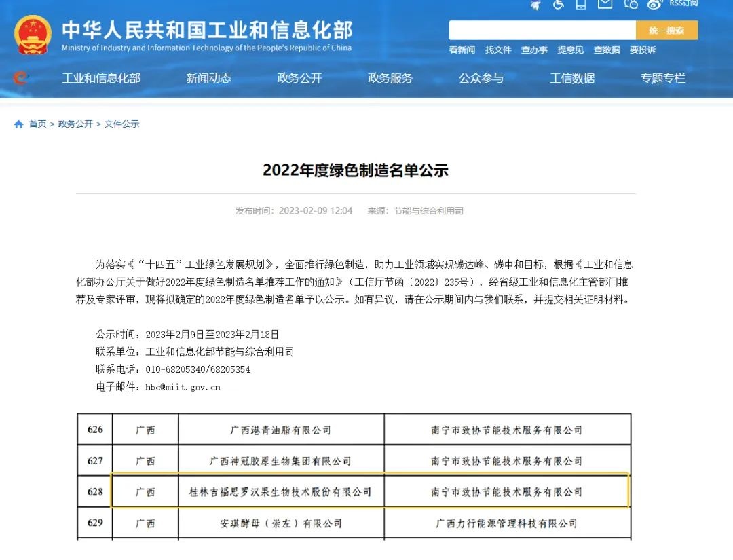Open the Weibo icon in header
The image size is (733, 560).
[x=655, y=4]
